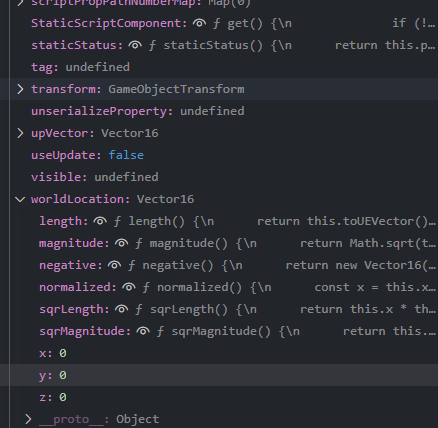Image resolution: width=438 pixels, height=428 pixels.
Task: Invoke getter eye icon for staticStatus
Action: (135, 45)
